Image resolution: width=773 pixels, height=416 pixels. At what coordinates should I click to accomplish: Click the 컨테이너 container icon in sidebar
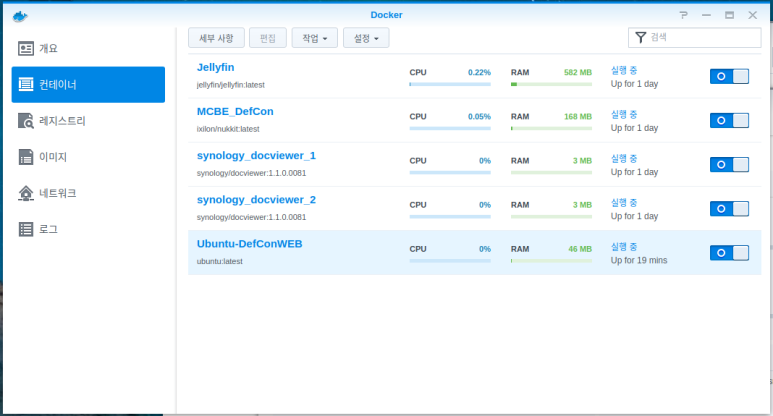point(26,84)
